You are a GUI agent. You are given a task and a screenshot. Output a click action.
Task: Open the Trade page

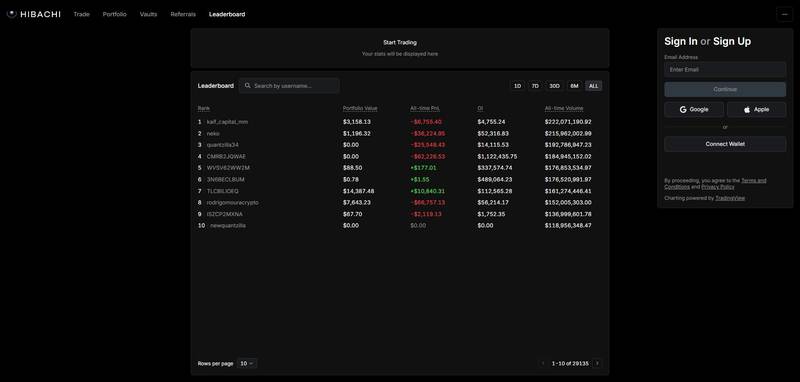point(81,14)
